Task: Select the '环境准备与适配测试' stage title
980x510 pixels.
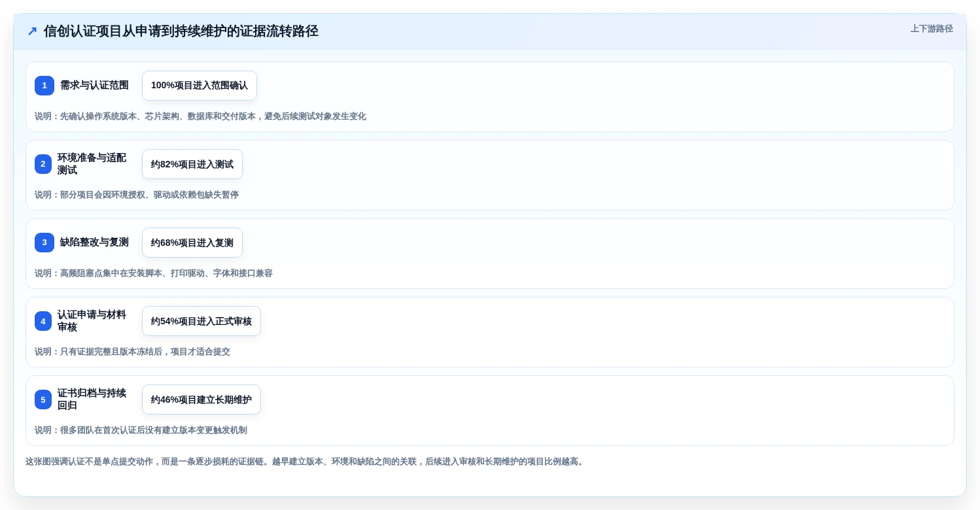Action: pyautogui.click(x=92, y=164)
